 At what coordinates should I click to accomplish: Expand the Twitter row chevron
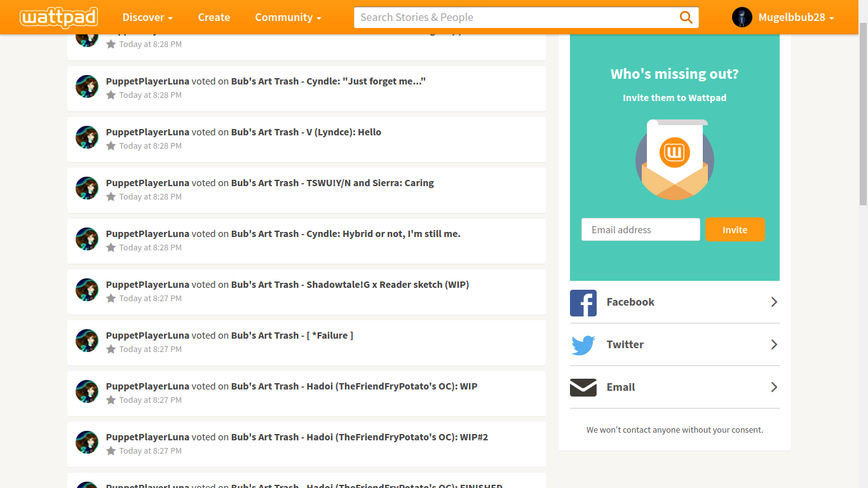pyautogui.click(x=773, y=344)
